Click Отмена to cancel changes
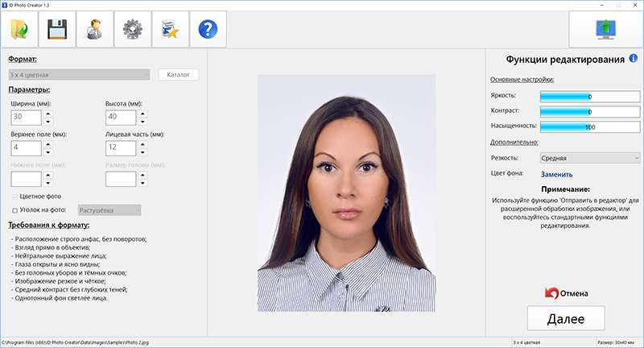Image resolution: width=644 pixels, height=348 pixels. [567, 293]
